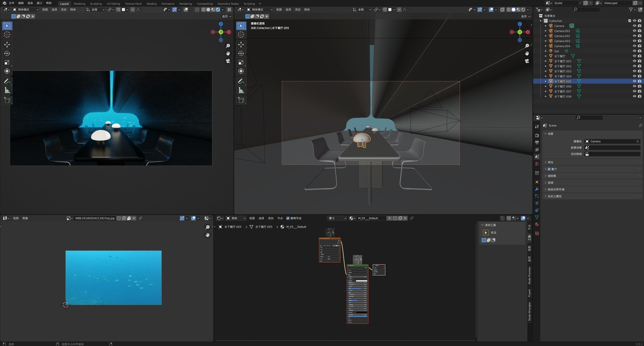644x346 pixels.
Task: Select the Move tool in left viewport
Action: coord(7,45)
